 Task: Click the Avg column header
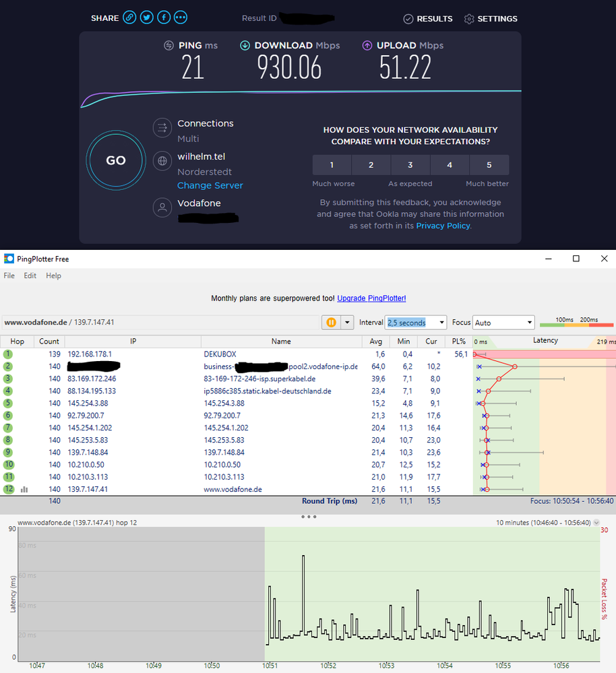point(375,342)
